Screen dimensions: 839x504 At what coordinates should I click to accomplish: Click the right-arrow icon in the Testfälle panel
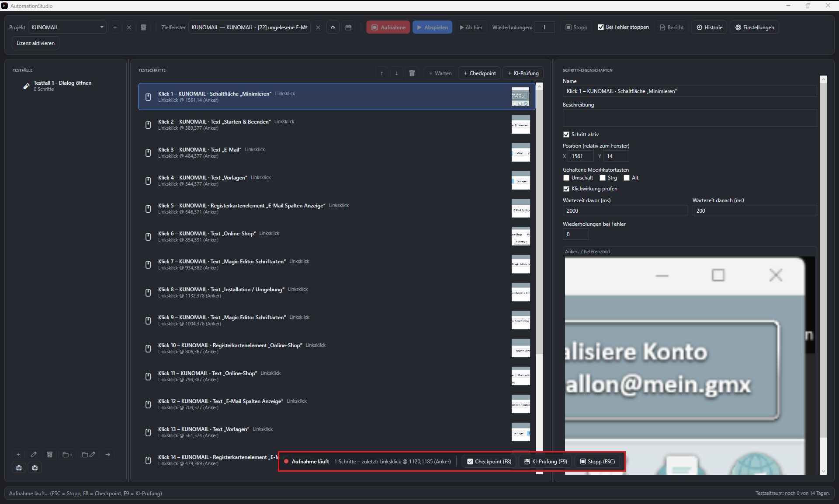[x=107, y=455]
